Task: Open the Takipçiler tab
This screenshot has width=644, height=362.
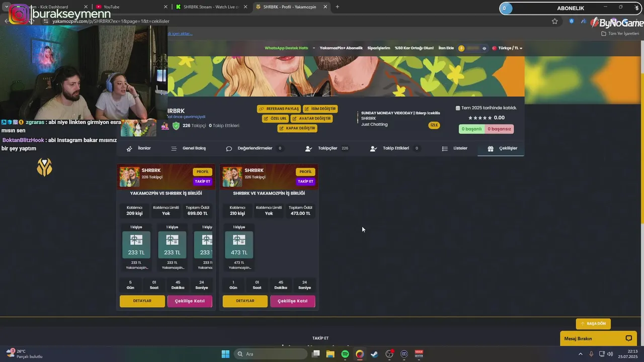Action: tap(327, 148)
